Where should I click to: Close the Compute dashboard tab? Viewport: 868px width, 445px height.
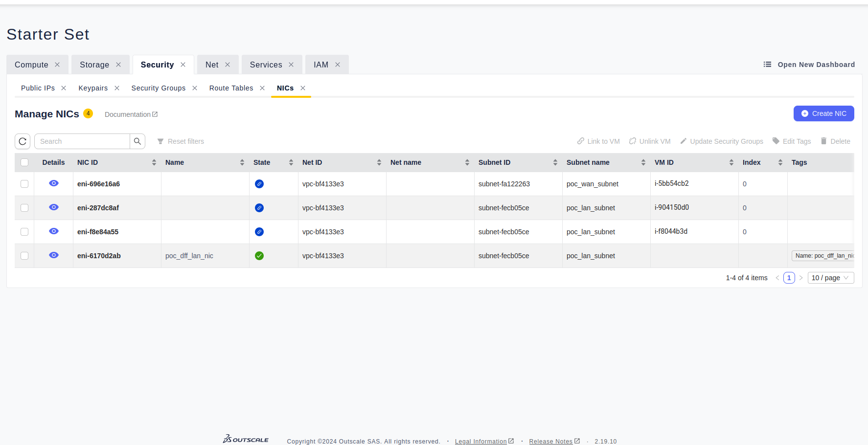[x=57, y=65]
